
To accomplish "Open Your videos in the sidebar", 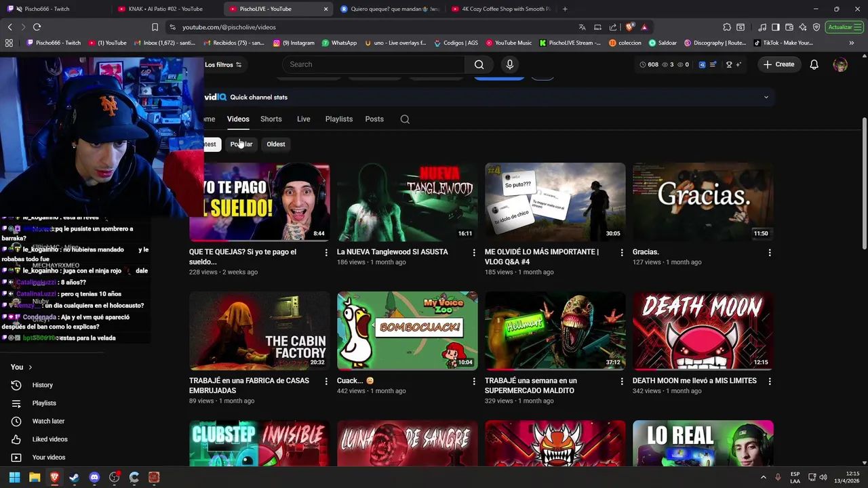I will click(49, 457).
